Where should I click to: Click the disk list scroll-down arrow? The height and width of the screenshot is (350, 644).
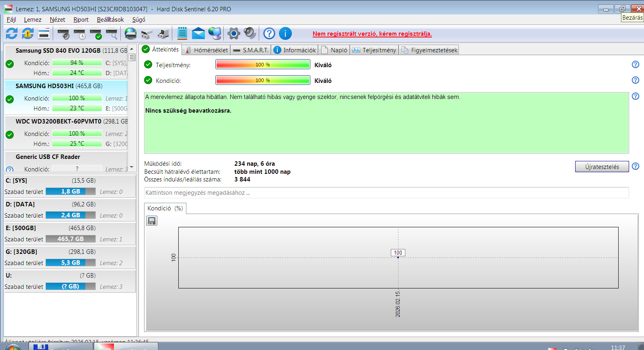pyautogui.click(x=132, y=167)
